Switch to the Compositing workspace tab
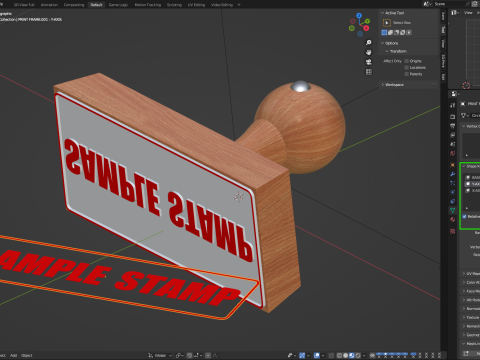480x360 pixels. 74,5
